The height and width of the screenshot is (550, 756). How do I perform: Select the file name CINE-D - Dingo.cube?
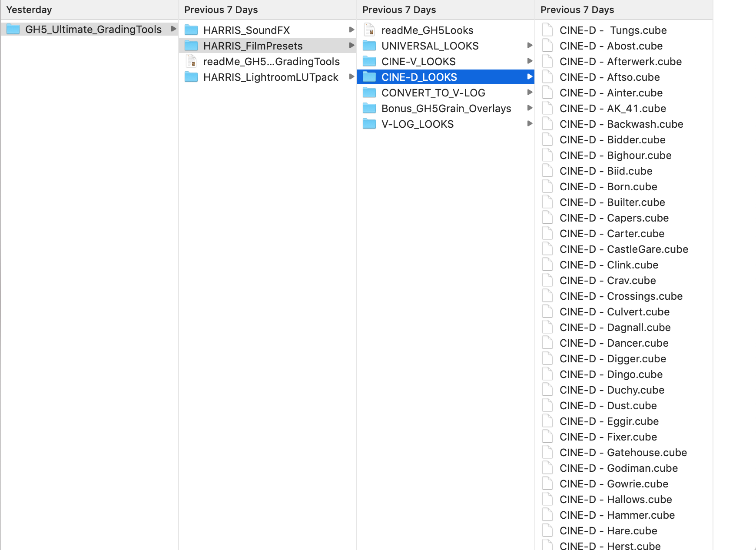[x=611, y=374]
